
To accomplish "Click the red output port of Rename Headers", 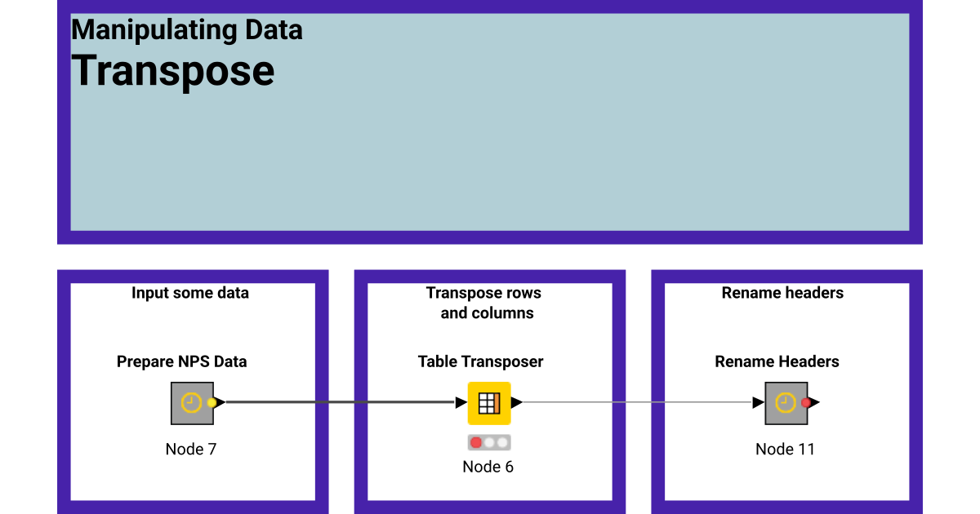I will (x=805, y=401).
